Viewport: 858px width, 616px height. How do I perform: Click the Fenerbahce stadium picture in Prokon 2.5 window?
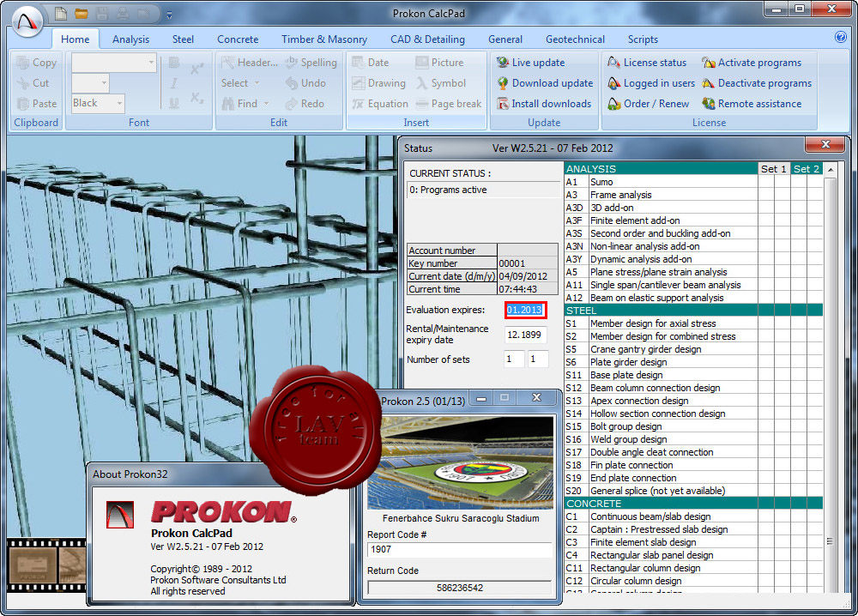[x=460, y=462]
